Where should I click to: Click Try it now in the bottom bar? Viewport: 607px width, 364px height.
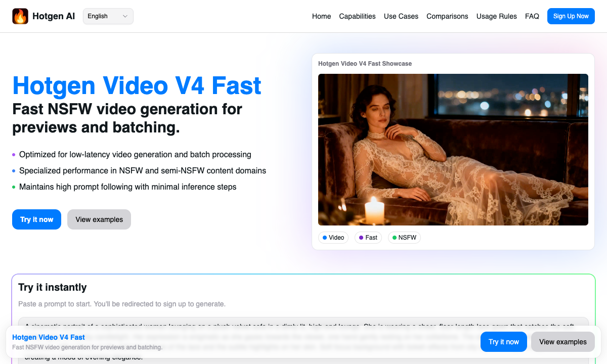tap(503, 342)
